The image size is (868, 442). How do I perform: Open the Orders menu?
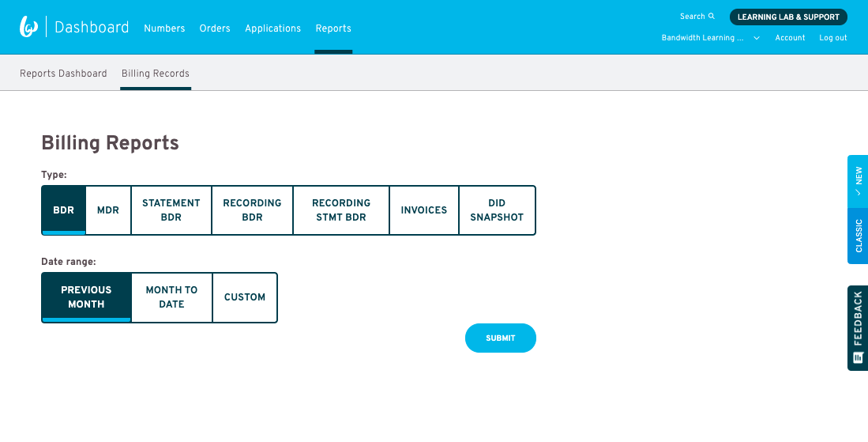(x=215, y=28)
